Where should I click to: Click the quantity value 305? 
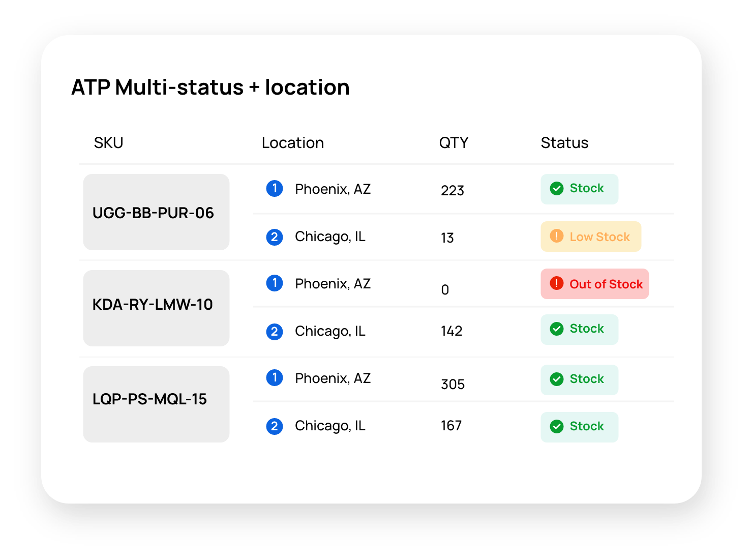[453, 385]
